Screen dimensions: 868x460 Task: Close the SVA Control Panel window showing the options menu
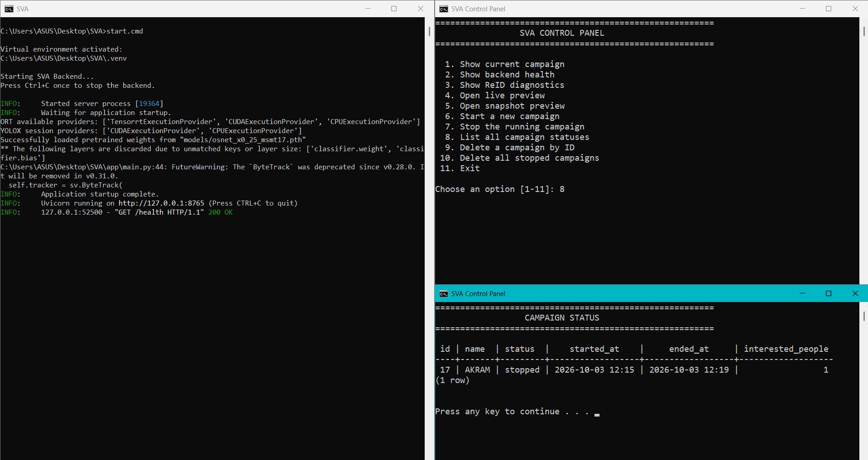855,9
